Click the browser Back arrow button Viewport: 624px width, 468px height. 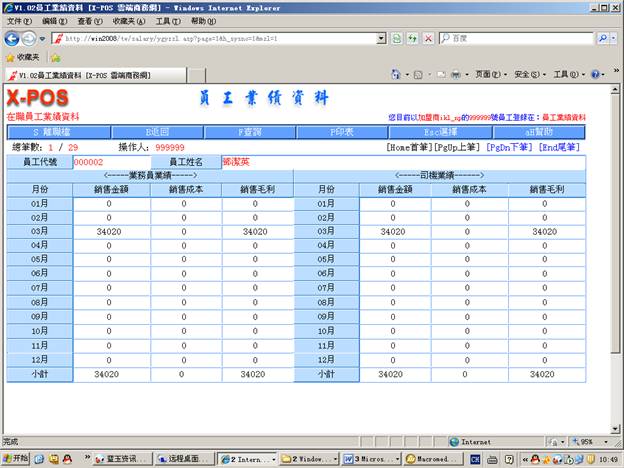13,38
